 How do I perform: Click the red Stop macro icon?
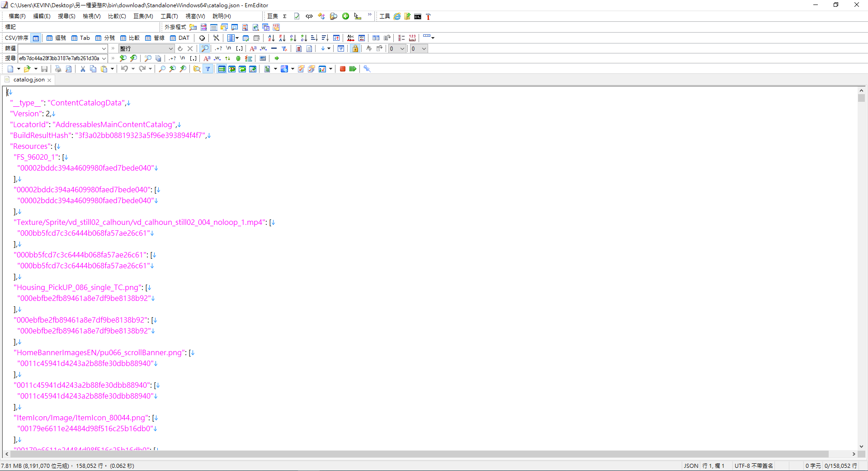343,69
